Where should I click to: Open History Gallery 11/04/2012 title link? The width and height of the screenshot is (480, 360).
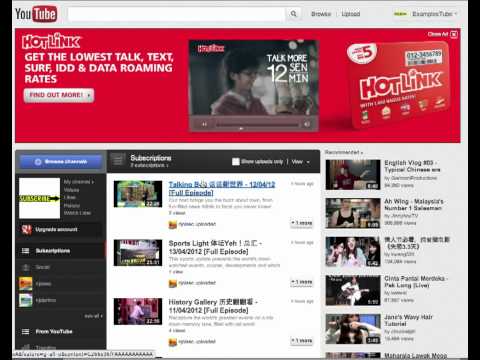(213, 306)
